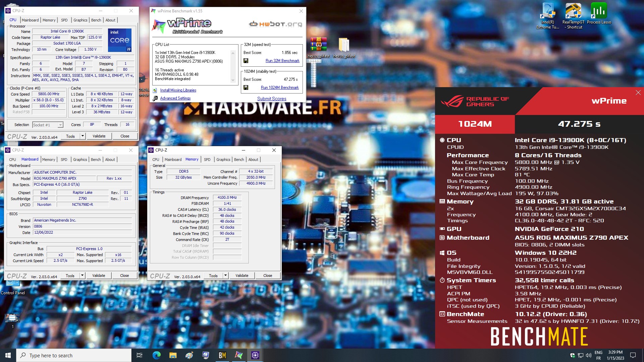Click the wPrime taskbar icon
Viewport: 644px width, 362px height.
click(238, 355)
